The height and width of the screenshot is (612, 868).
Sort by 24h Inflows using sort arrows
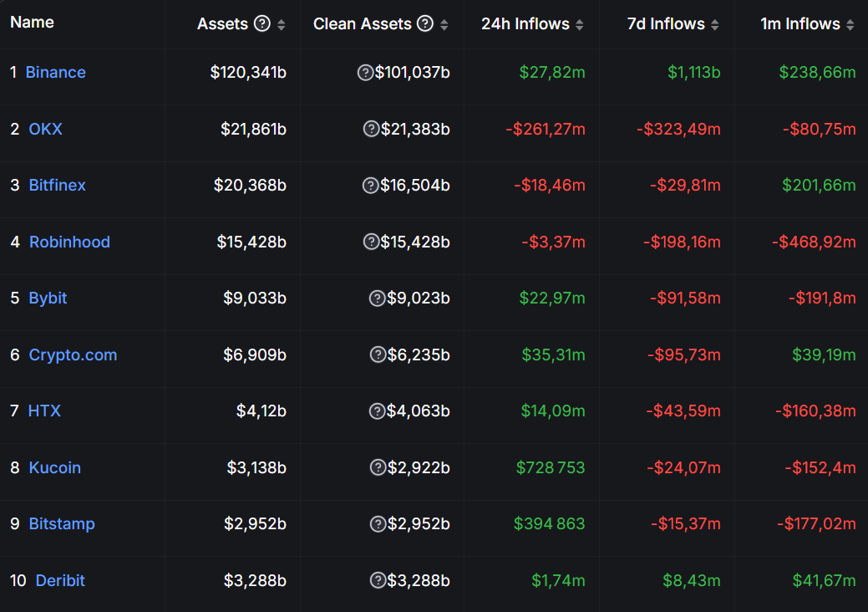pyautogui.click(x=580, y=24)
